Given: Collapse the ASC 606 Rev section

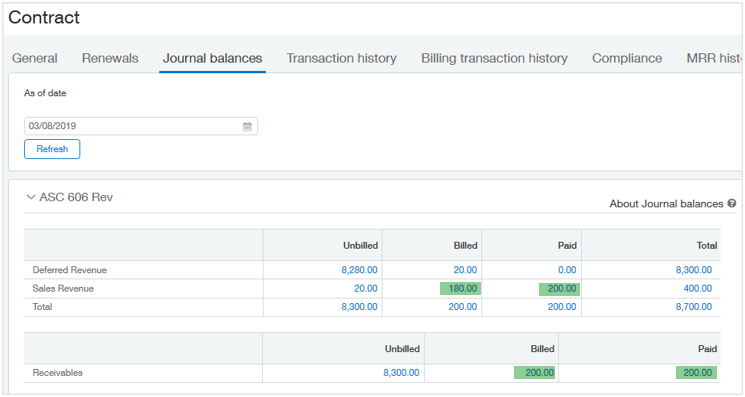Looking at the screenshot, I should 31,197.
